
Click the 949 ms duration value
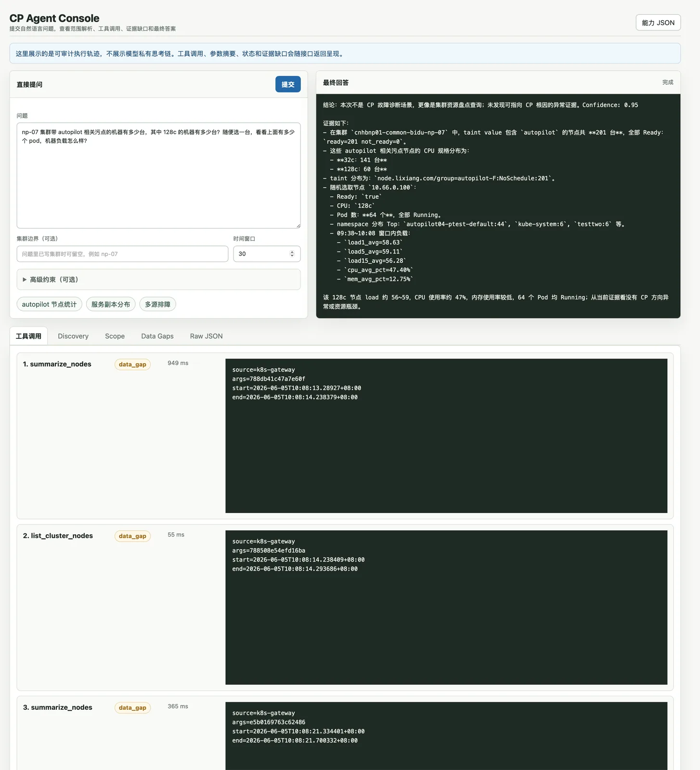point(178,363)
